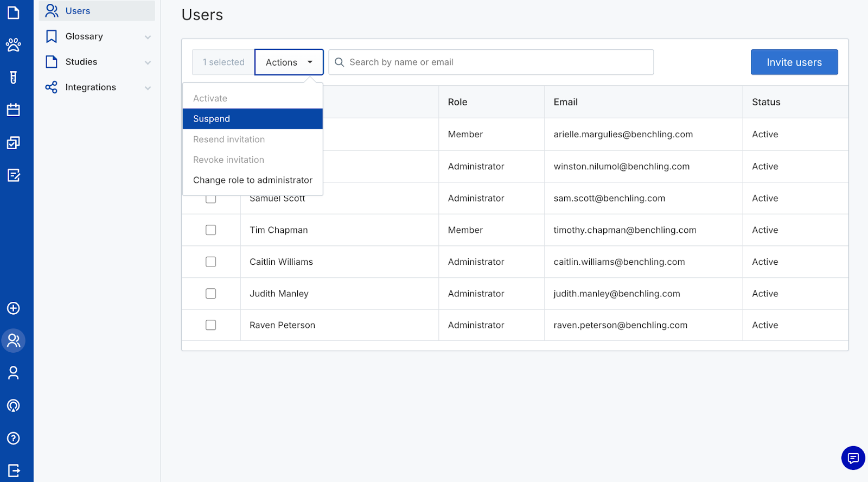The height and width of the screenshot is (482, 868).
Task: Click the Invite users button
Action: tap(794, 62)
